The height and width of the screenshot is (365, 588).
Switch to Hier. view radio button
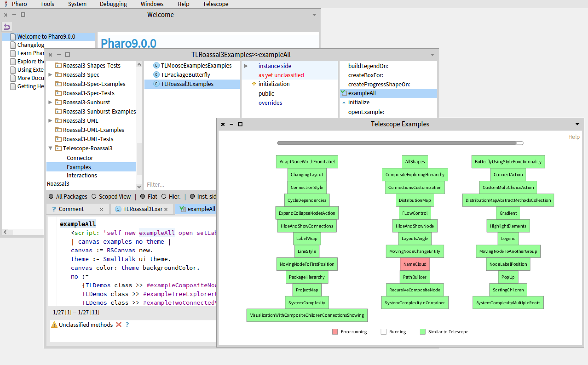[x=164, y=197]
